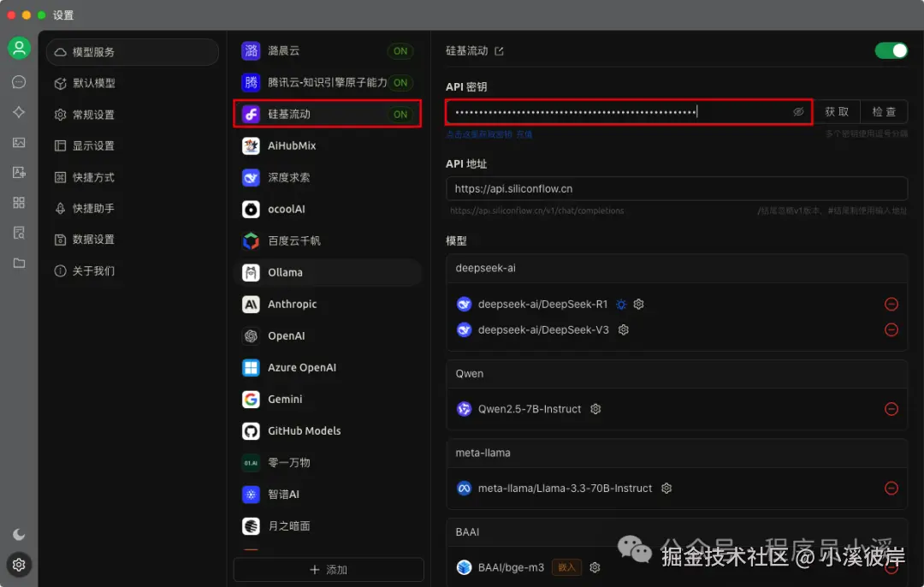
Task: Open the files folder icon in sidebar
Action: (x=19, y=263)
